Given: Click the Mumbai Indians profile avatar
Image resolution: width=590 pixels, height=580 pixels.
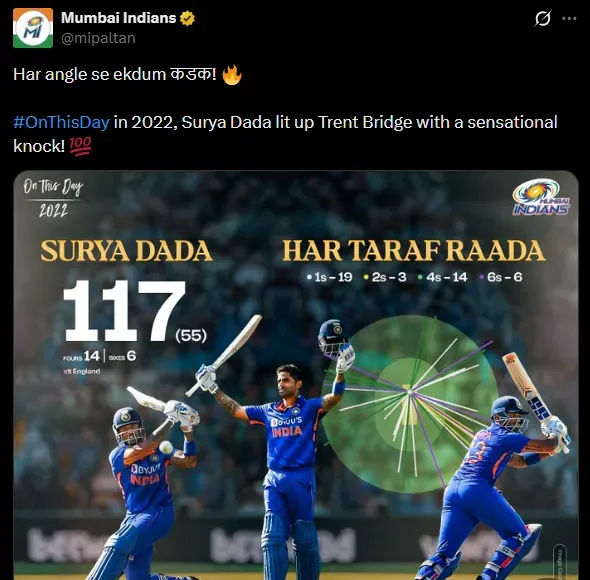Looking at the screenshot, I should [x=33, y=28].
